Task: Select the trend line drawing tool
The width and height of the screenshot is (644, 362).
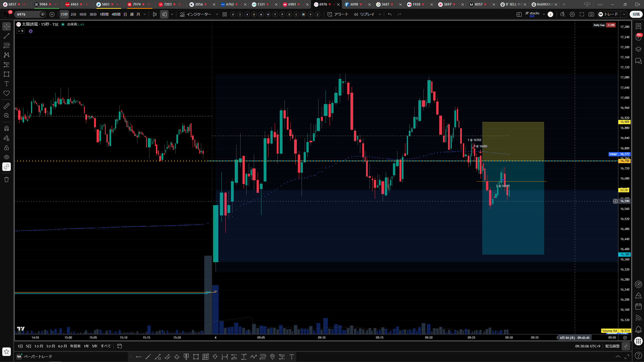Action: pyautogui.click(x=7, y=36)
